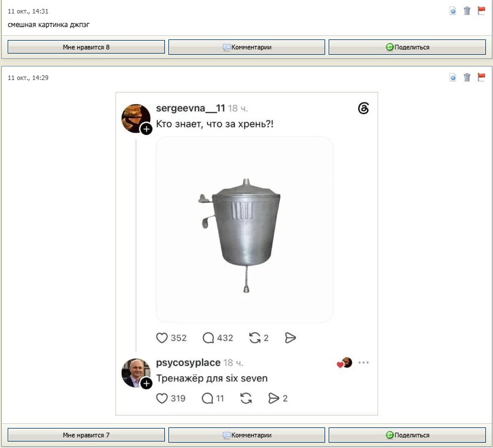
Task: Click the page-with-globe icon on the 14:31 post
Action: (x=453, y=11)
